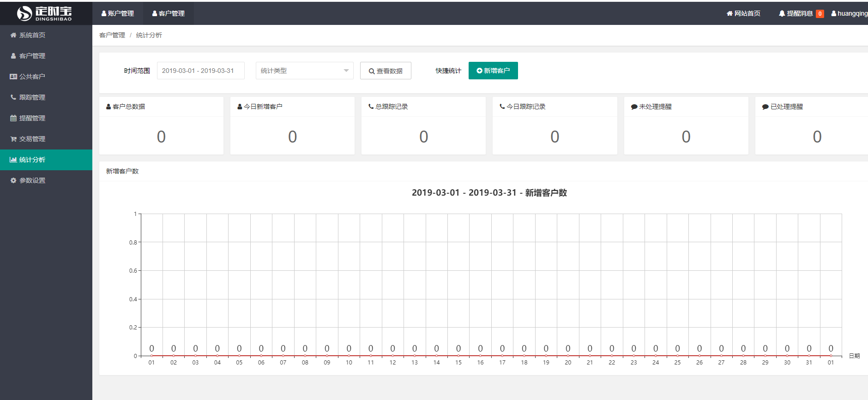This screenshot has width=868, height=400.
Task: Click the 日期 axis label
Action: 855,356
